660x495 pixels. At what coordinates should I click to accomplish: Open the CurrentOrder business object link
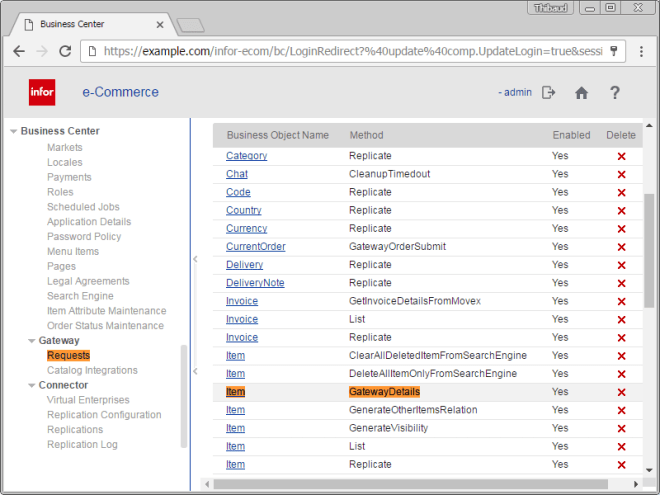click(x=255, y=247)
